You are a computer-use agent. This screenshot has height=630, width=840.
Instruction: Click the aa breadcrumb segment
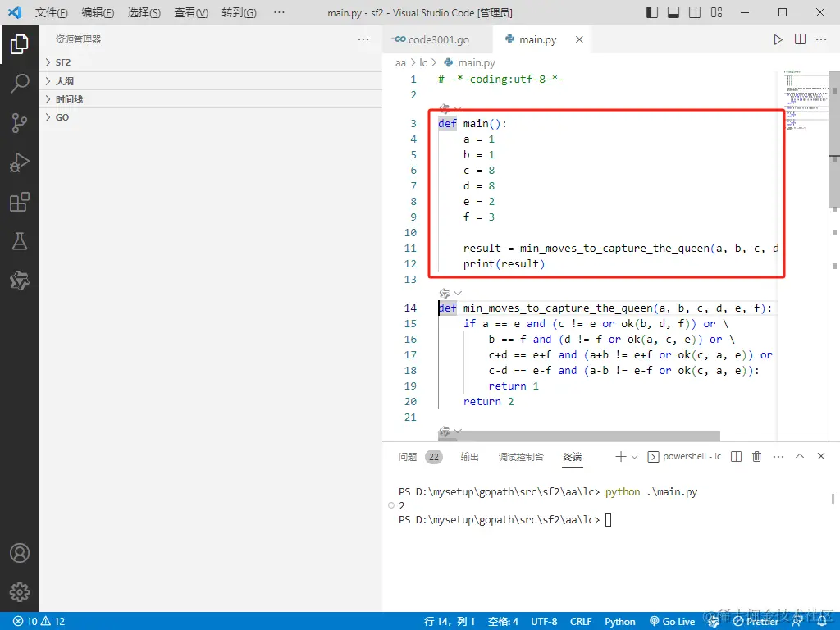pos(400,62)
